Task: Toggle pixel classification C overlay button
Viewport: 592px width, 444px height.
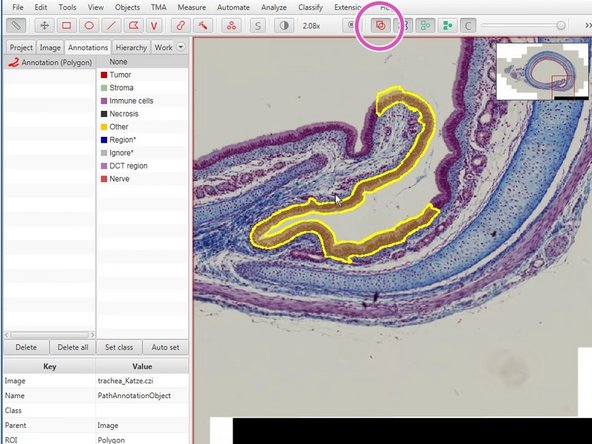Action: (x=468, y=26)
